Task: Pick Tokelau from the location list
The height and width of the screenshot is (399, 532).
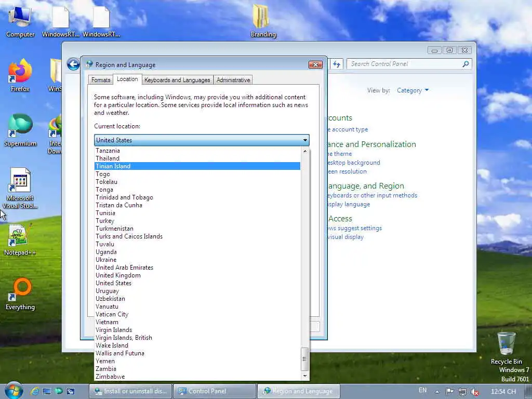Action: (197, 182)
